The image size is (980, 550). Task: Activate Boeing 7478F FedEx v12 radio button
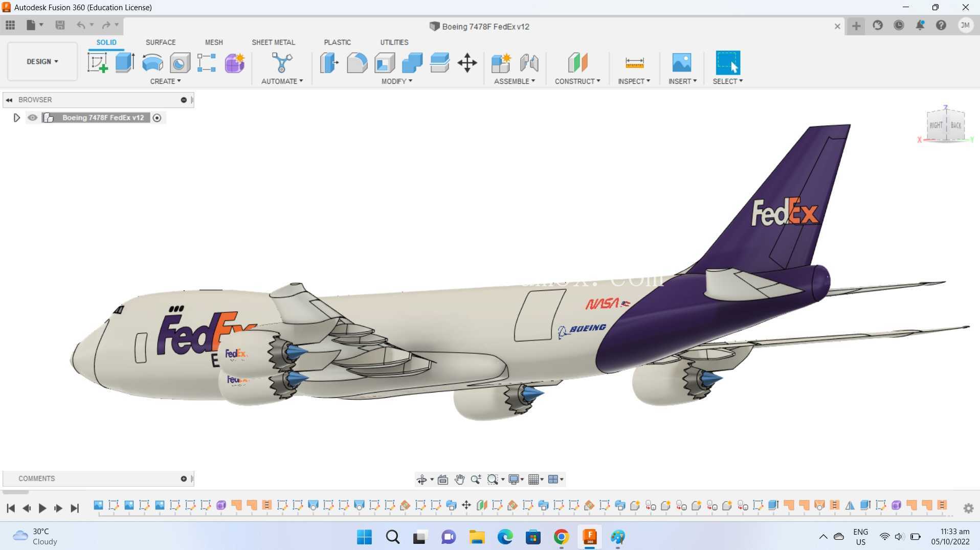[x=157, y=118]
